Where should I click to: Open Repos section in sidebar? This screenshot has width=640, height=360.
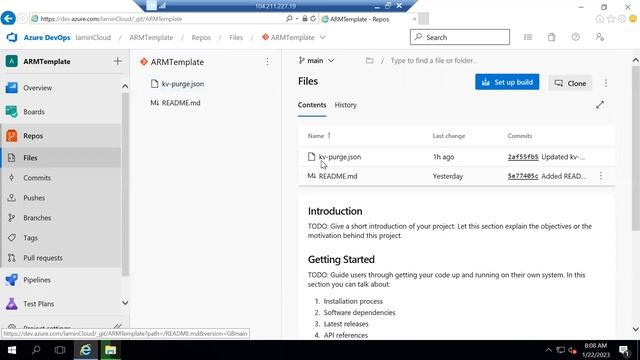tap(33, 136)
